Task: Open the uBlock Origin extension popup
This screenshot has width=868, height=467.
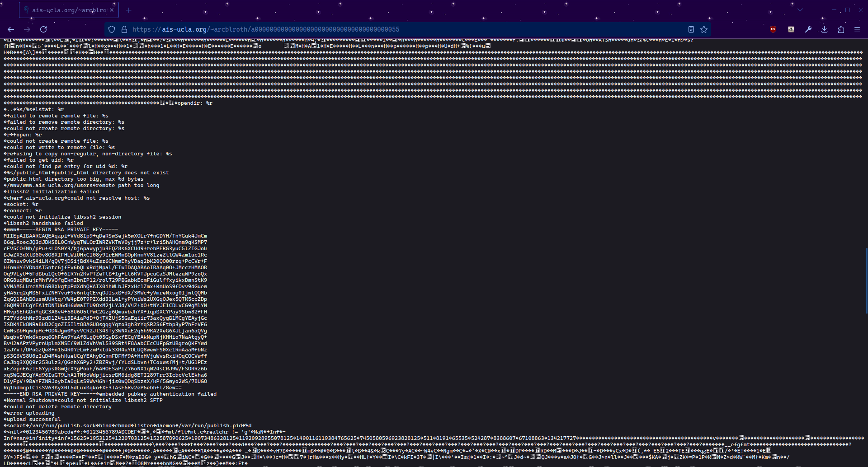Action: pos(773,29)
